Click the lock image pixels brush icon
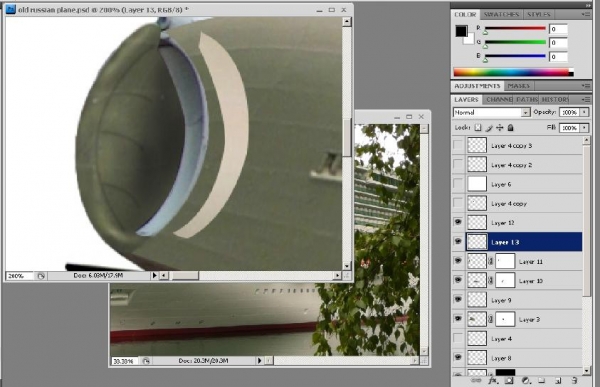Viewport: 600px width, 387px height. pyautogui.click(x=489, y=128)
